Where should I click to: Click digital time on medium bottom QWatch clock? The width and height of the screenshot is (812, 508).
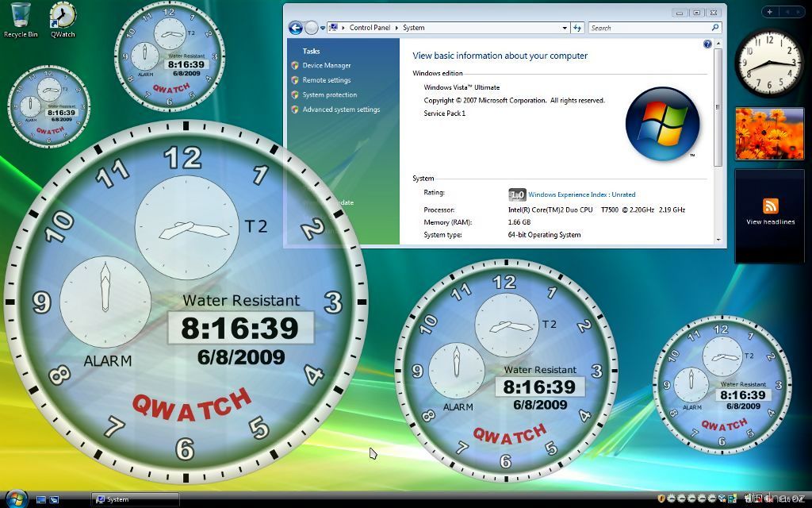click(x=539, y=387)
